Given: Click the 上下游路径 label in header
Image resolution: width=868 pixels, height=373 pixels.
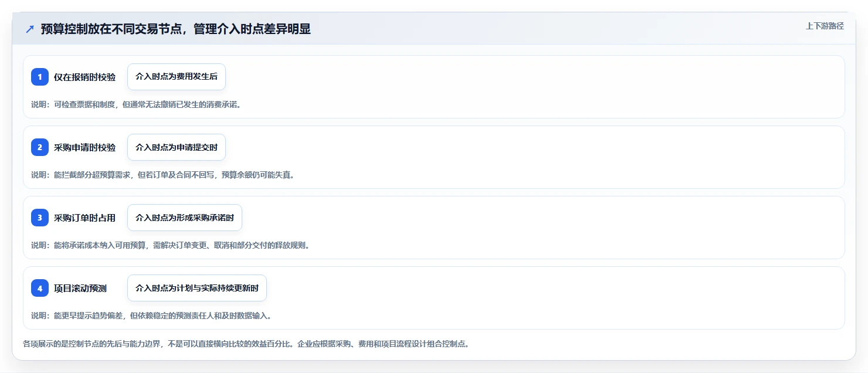Looking at the screenshot, I should click(x=825, y=26).
